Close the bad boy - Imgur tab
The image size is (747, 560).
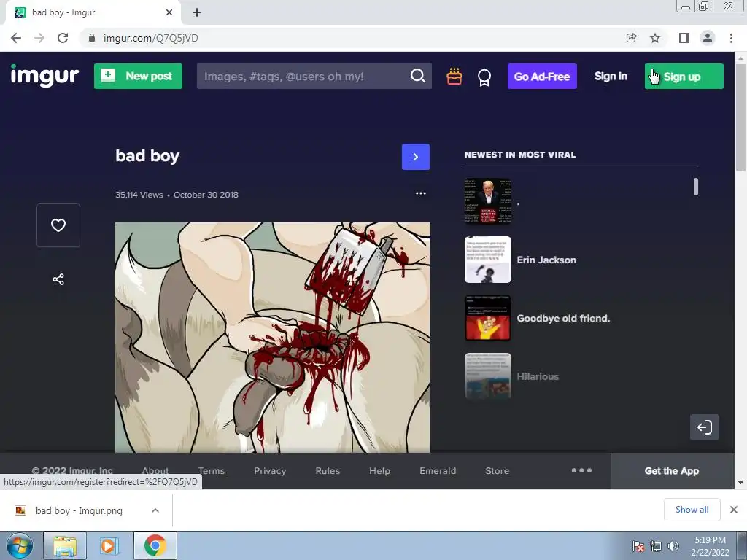[169, 13]
